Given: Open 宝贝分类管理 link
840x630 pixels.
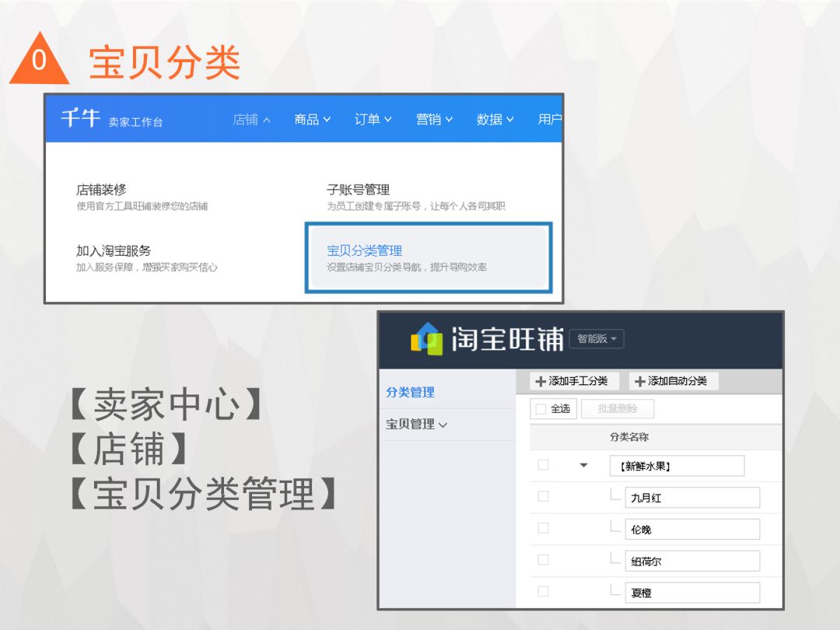Looking at the screenshot, I should pos(364,250).
